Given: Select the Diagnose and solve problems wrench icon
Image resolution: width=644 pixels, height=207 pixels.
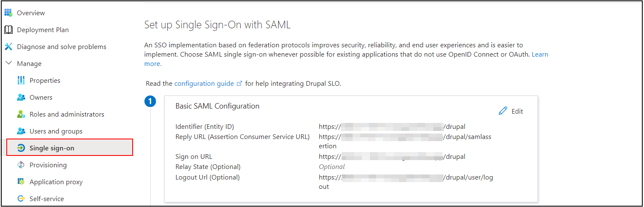Looking at the screenshot, I should click(x=8, y=47).
